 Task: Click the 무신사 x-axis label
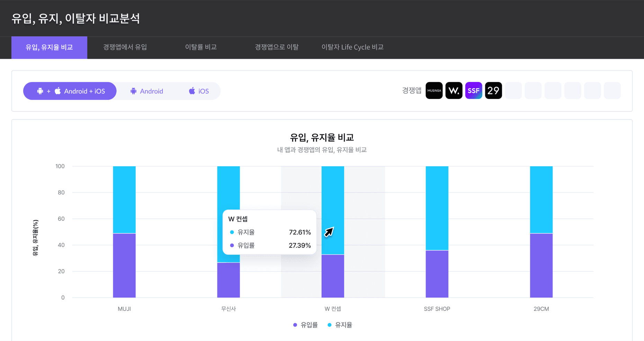click(229, 309)
